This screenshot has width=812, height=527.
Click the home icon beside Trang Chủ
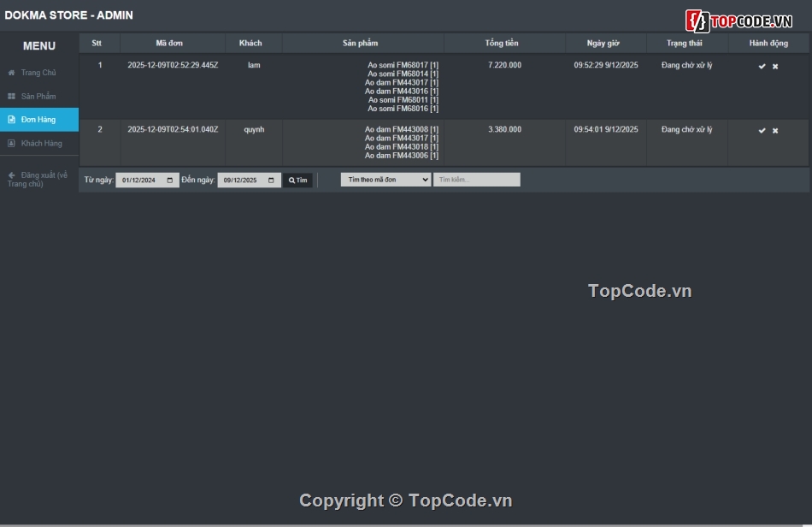[x=11, y=73]
